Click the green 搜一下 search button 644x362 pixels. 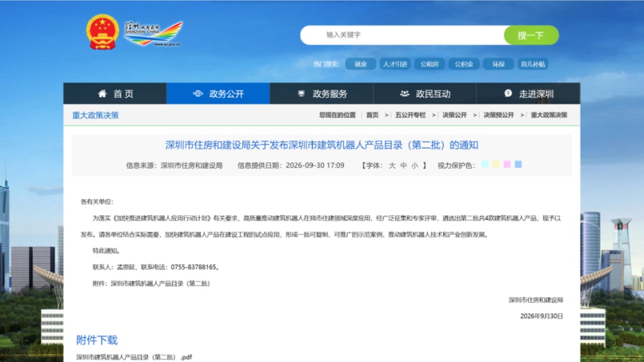[531, 35]
